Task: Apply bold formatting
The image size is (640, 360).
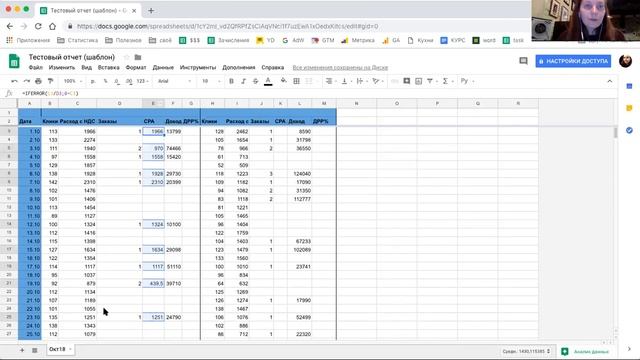Action: [x=231, y=81]
